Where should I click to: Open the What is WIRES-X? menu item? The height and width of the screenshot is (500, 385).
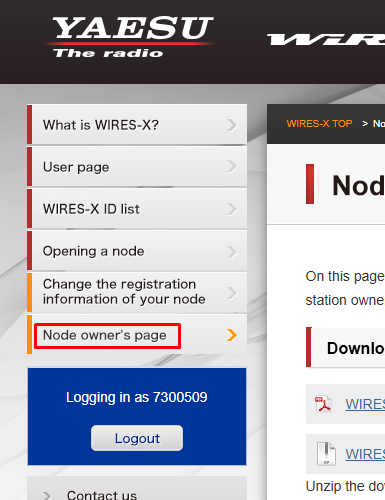click(x=137, y=125)
